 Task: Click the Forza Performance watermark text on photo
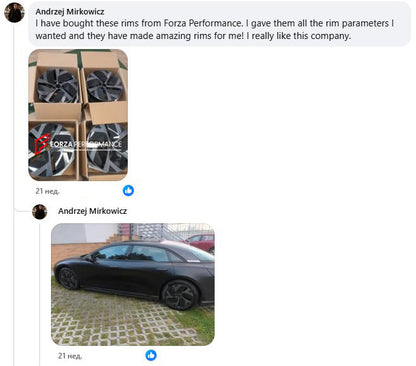86,144
